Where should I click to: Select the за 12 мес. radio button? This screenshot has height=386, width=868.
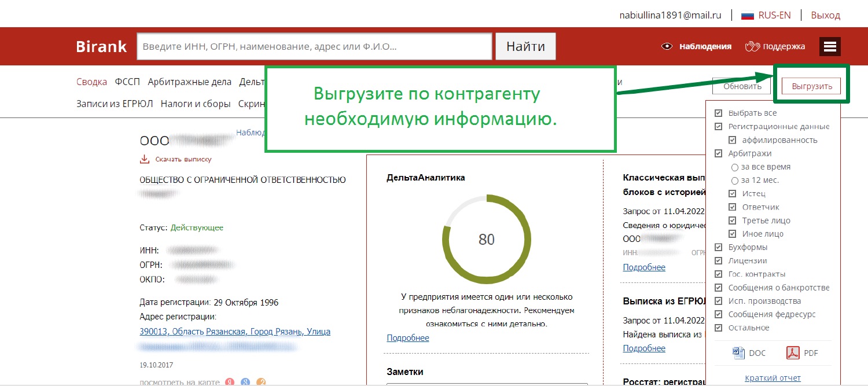tap(735, 180)
